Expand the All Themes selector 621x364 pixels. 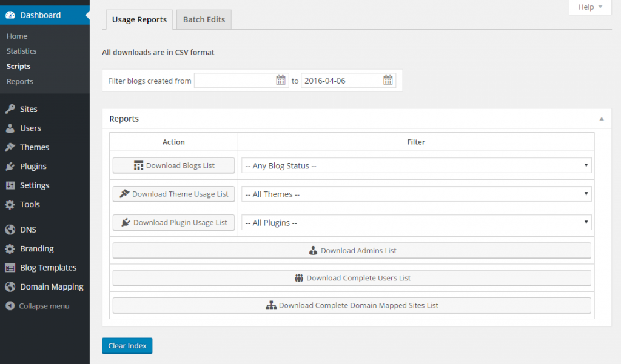point(416,194)
